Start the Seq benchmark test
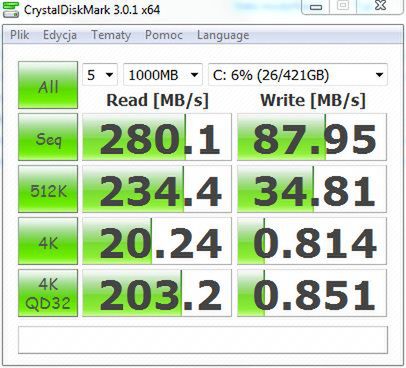 [x=48, y=137]
